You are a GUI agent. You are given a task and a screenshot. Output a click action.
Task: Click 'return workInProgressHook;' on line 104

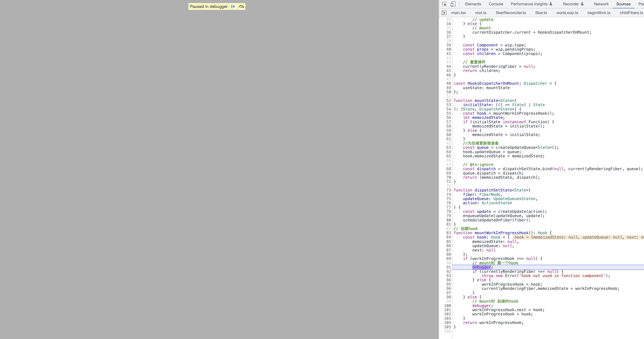coord(493,323)
